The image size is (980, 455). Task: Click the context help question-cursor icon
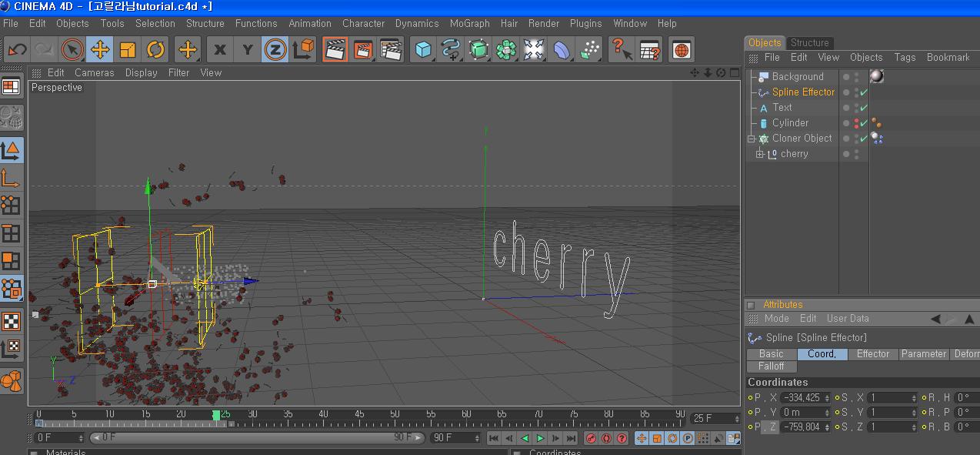coord(622,50)
